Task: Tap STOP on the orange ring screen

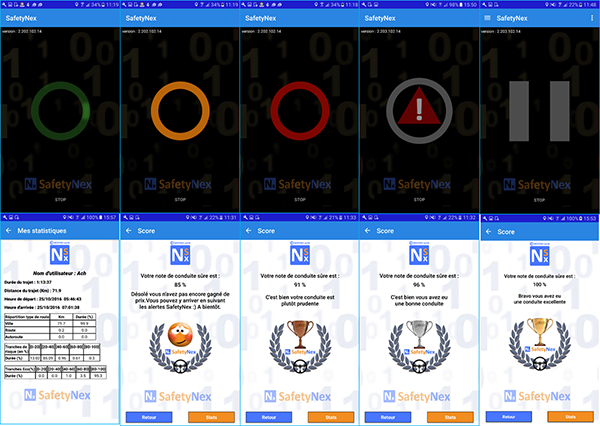Action: coord(180,199)
